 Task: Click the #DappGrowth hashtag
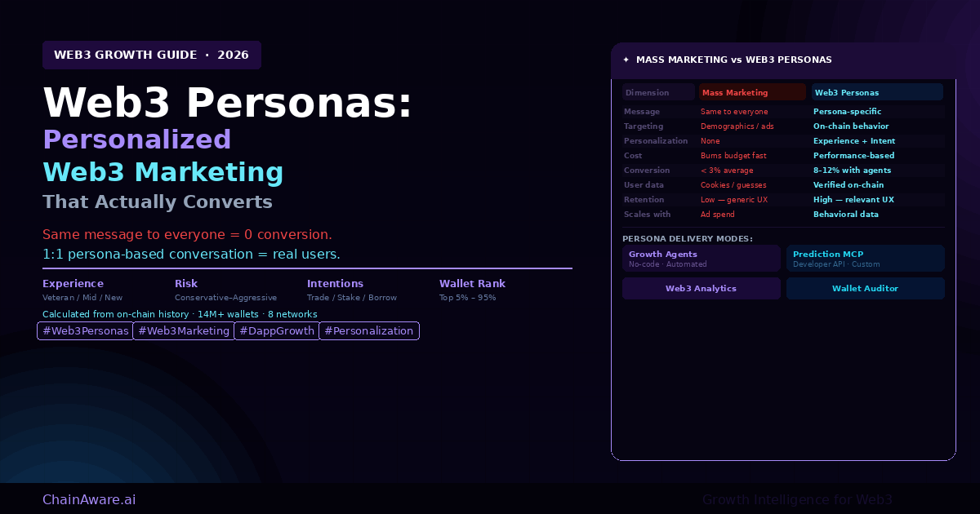[277, 330]
